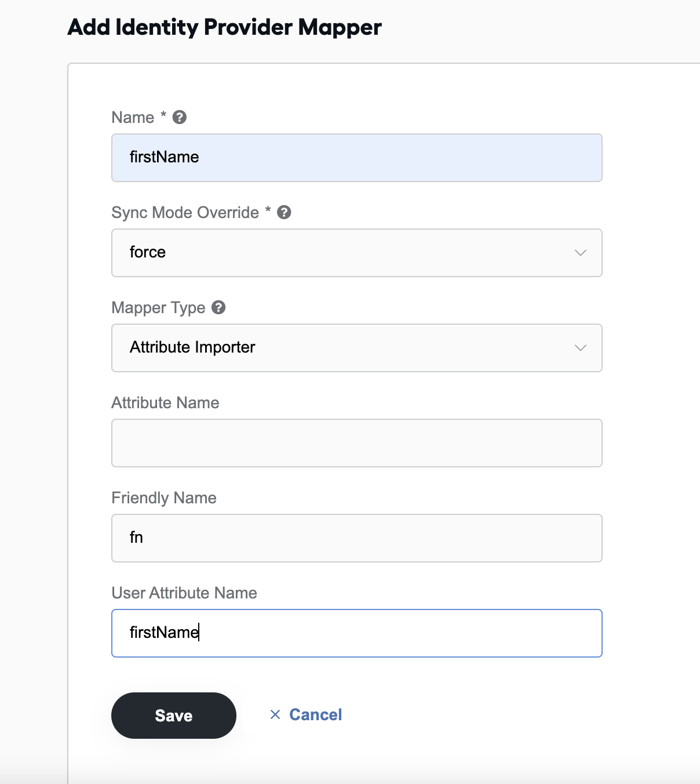Click the X icon beside Cancel

coord(275,714)
